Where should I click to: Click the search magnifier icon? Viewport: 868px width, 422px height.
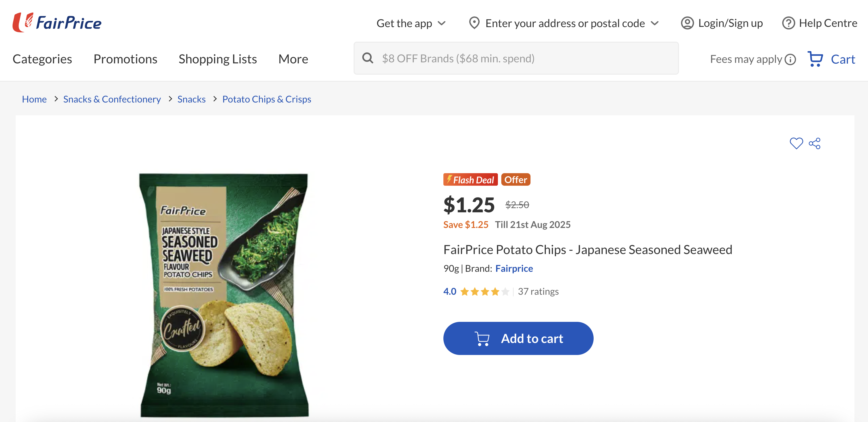click(x=367, y=58)
